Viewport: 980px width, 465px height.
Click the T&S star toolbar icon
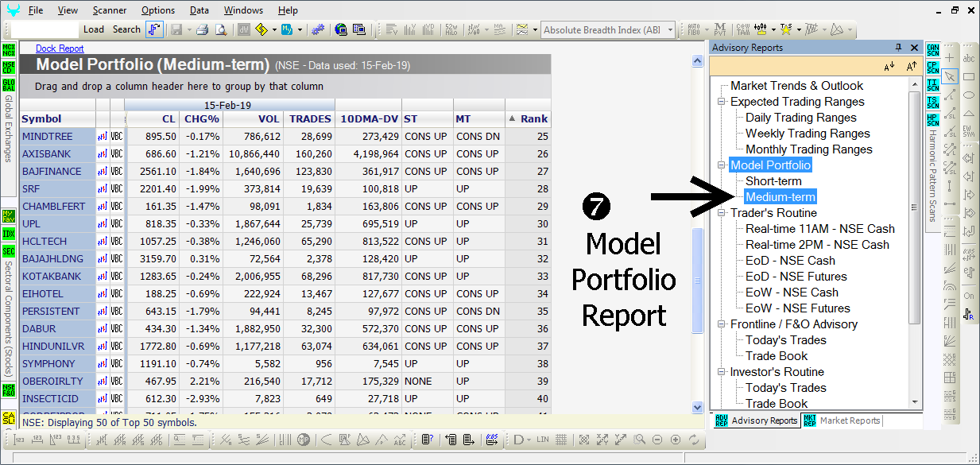click(x=785, y=29)
